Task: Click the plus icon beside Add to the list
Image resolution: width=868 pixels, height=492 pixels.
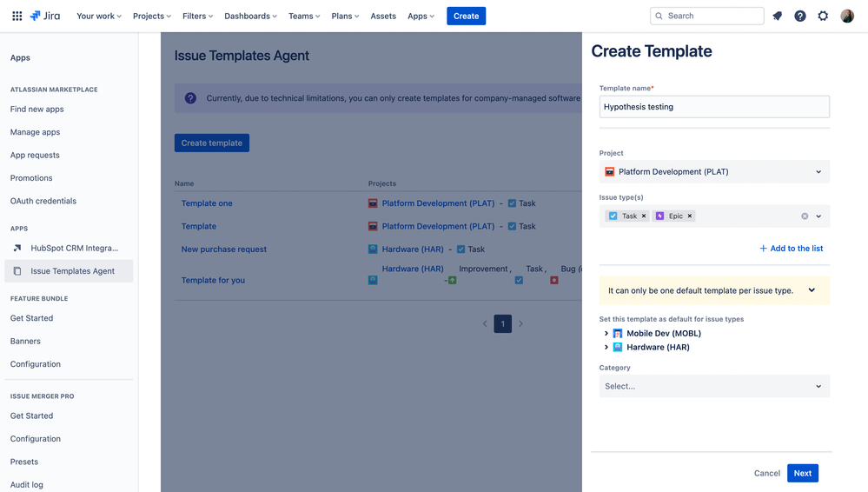Action: [x=764, y=249]
